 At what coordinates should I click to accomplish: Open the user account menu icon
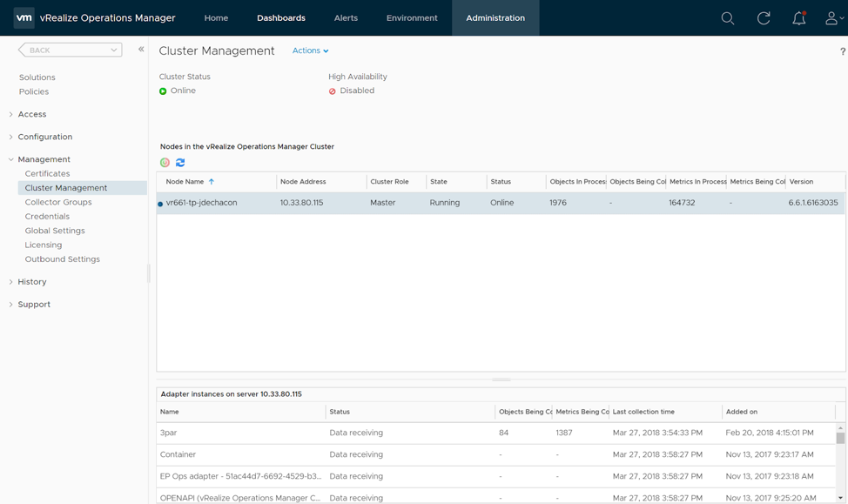point(833,18)
